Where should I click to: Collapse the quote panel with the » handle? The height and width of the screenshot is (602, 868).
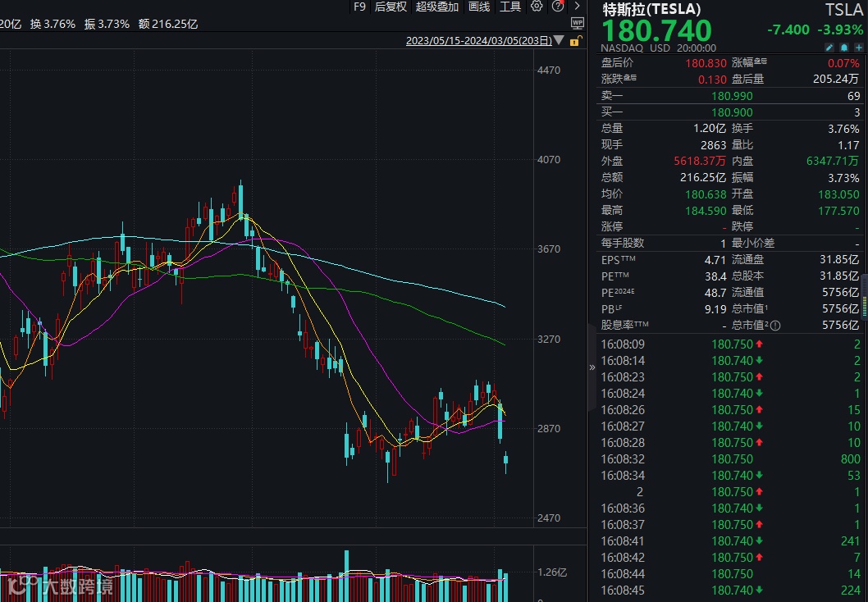click(592, 367)
